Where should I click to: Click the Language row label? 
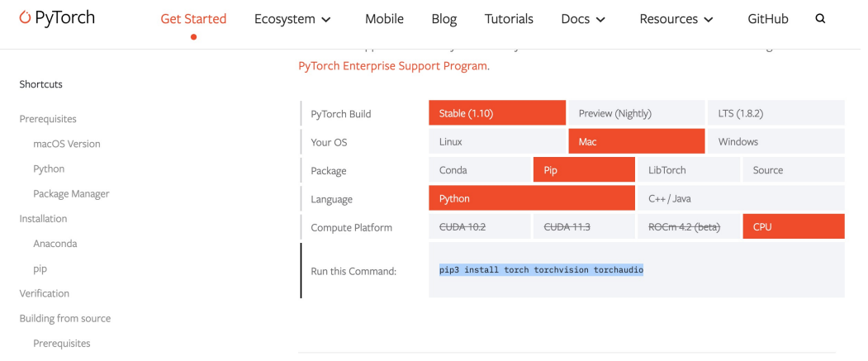pyautogui.click(x=331, y=199)
